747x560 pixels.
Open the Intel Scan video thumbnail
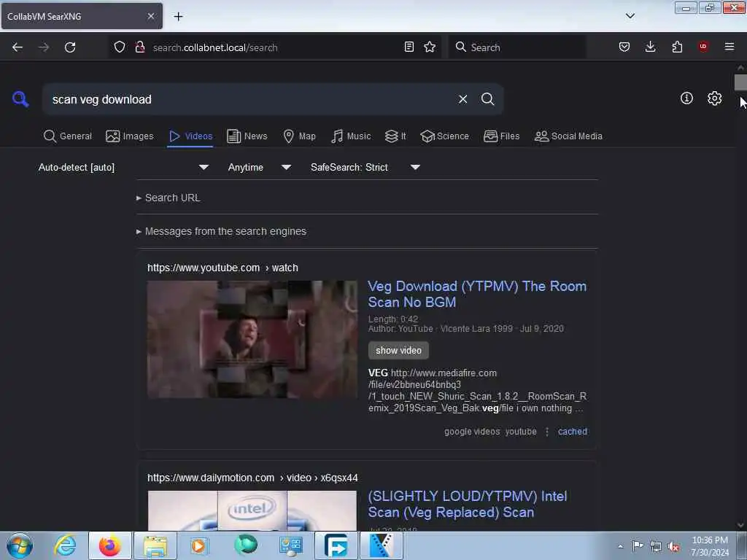pos(252,510)
